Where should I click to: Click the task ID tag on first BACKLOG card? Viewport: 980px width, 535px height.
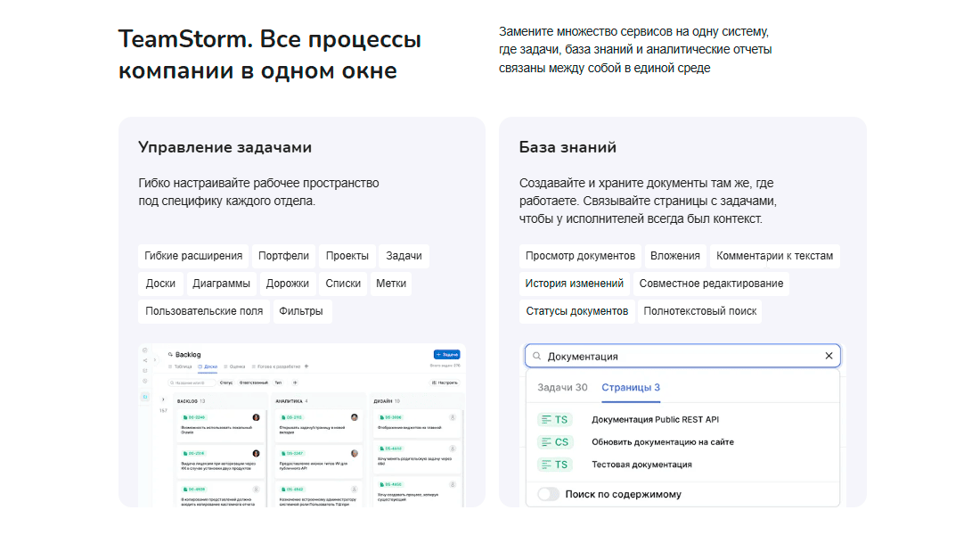click(x=193, y=417)
